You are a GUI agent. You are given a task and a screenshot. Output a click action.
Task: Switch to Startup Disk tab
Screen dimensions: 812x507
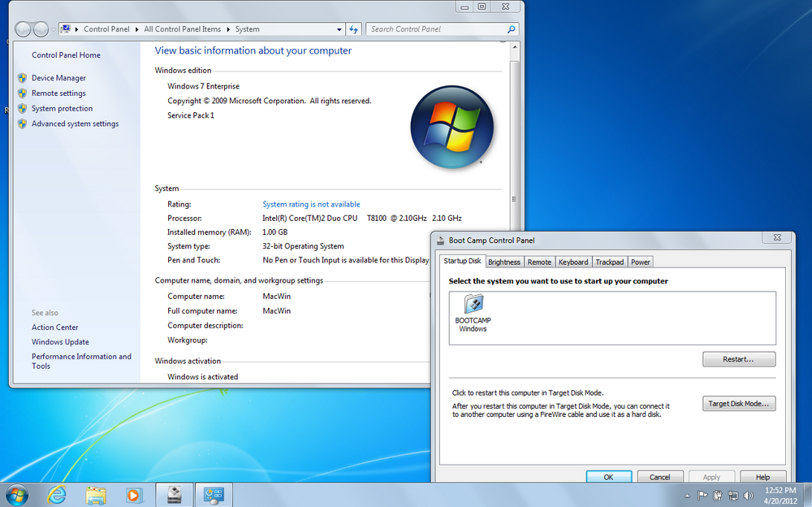[463, 261]
